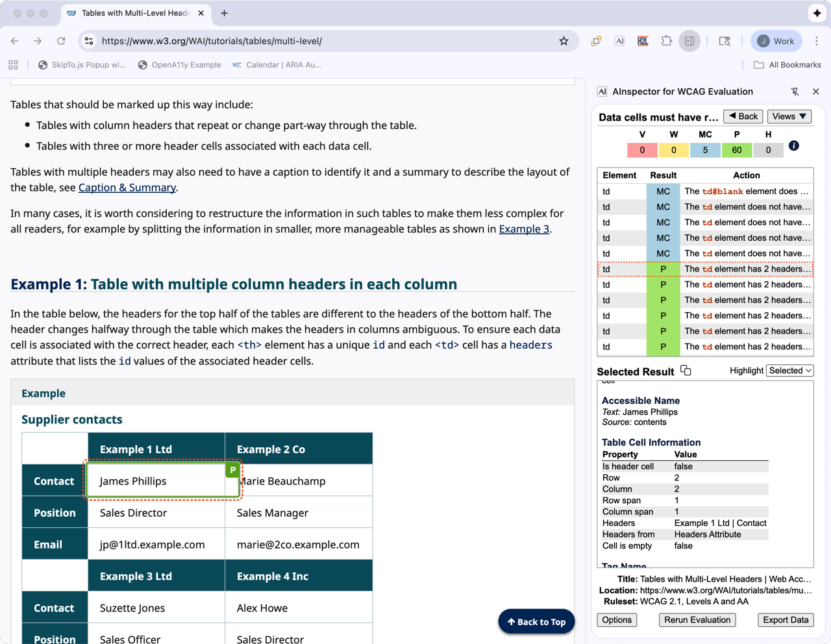Image resolution: width=831 pixels, height=644 pixels.
Task: Open the browser Extensions puzzle icon
Action: pos(666,41)
